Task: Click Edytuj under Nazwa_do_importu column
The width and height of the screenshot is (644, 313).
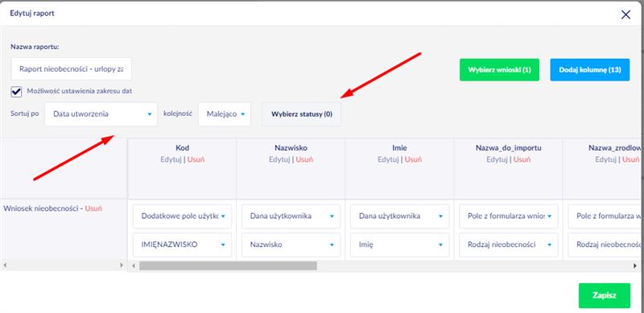Action: pos(497,159)
